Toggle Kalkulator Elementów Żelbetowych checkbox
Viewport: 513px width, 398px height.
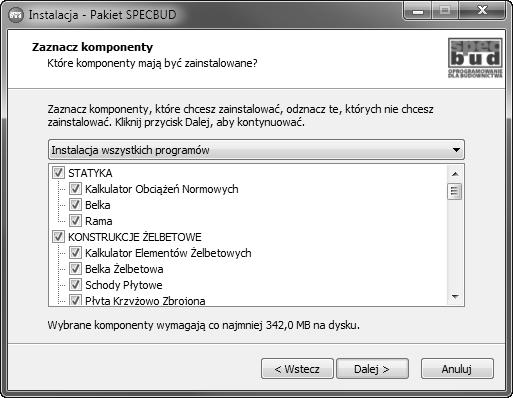point(75,253)
